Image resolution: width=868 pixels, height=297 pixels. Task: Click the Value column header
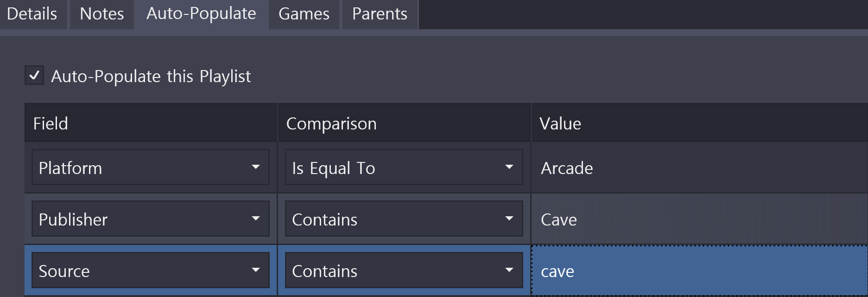click(698, 123)
